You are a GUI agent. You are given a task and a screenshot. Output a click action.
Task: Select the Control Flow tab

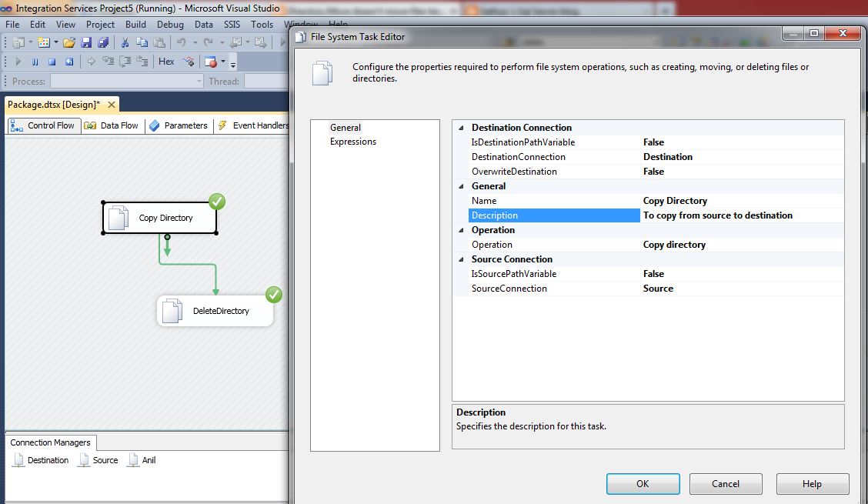[44, 125]
